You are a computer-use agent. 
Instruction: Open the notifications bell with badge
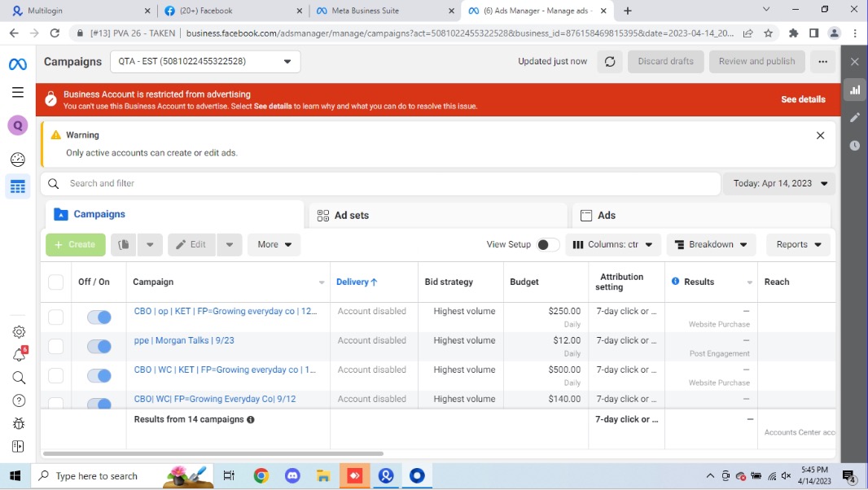tap(19, 354)
